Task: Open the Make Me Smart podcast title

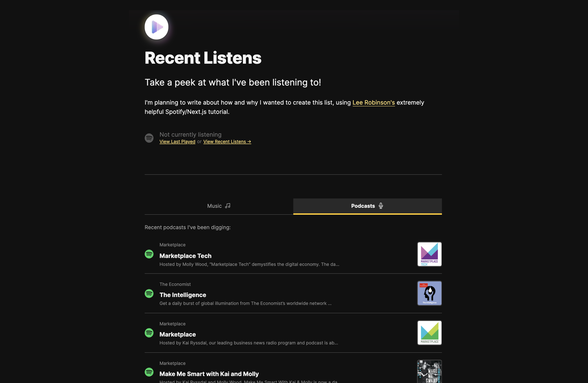Action: coord(209,374)
